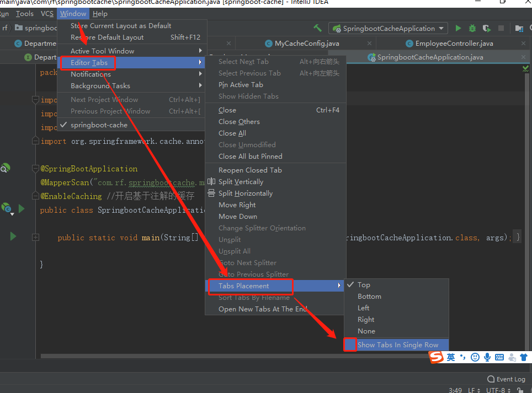Run SpringbootCacheApplication with the green play button
532x393 pixels.
pos(458,28)
